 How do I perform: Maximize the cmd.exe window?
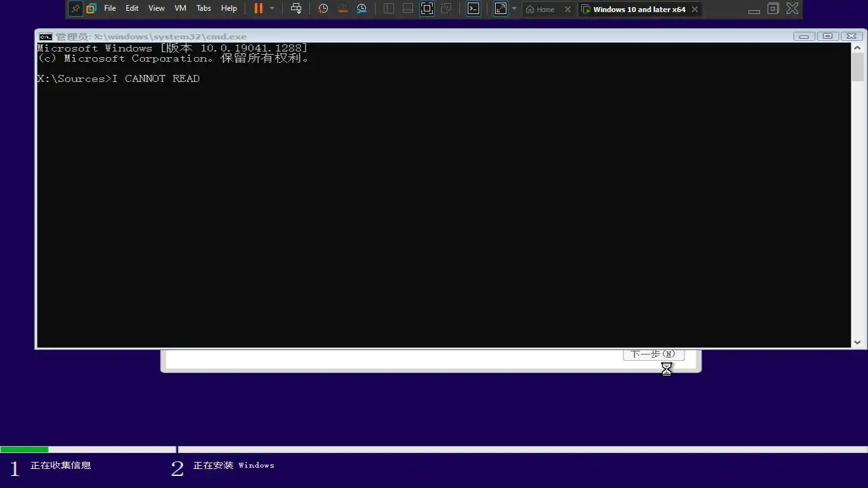[x=827, y=36]
